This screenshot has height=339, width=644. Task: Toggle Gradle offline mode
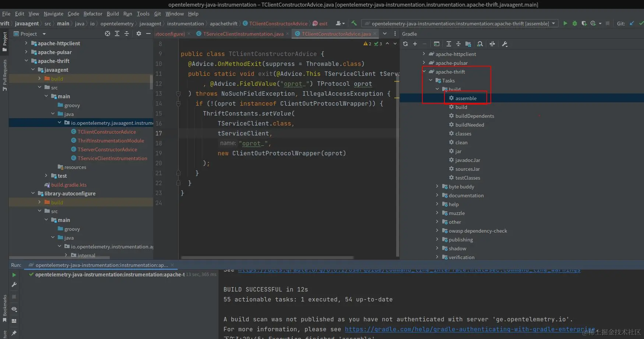coord(492,44)
